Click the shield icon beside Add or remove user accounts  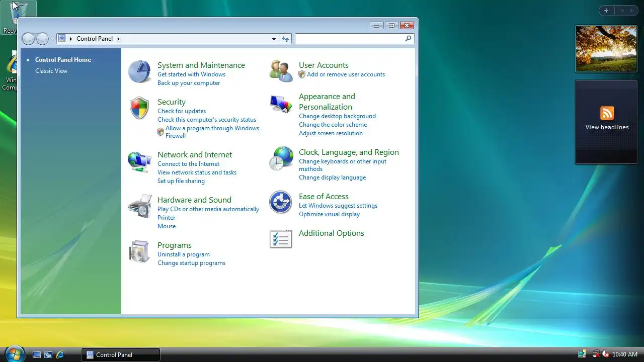[x=302, y=74]
